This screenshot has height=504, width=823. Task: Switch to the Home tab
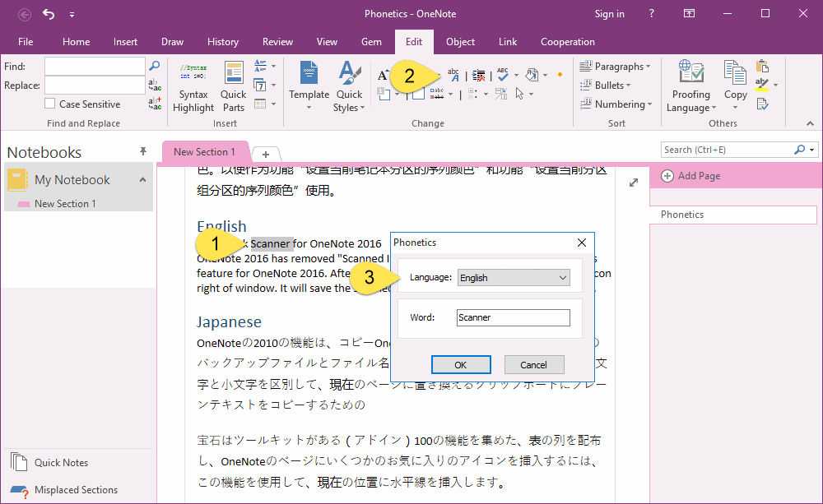tap(76, 42)
